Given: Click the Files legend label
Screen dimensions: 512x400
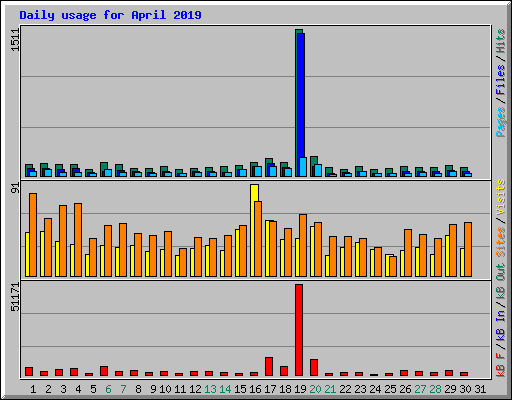Looking at the screenshot, I should point(501,79).
